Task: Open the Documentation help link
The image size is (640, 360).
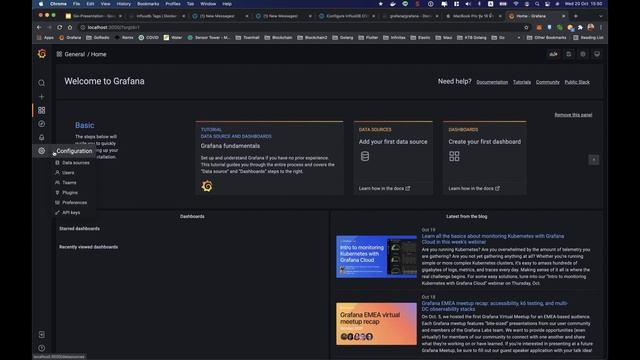Action: pyautogui.click(x=492, y=82)
